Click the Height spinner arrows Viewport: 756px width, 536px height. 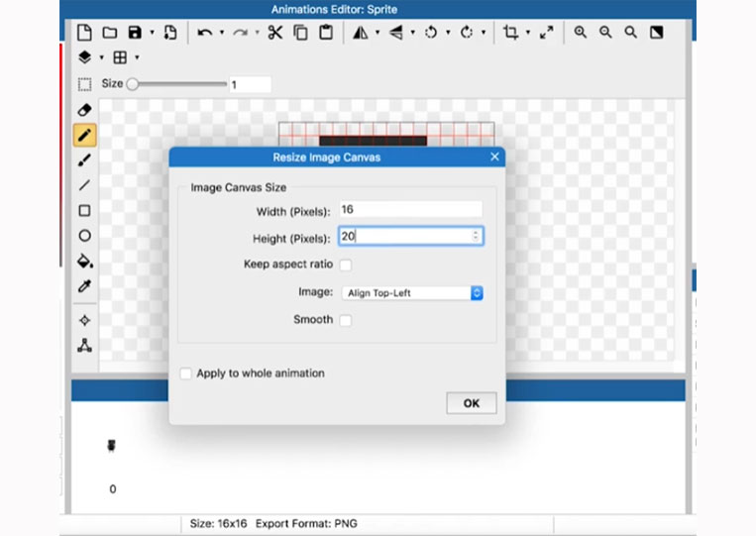coord(476,236)
